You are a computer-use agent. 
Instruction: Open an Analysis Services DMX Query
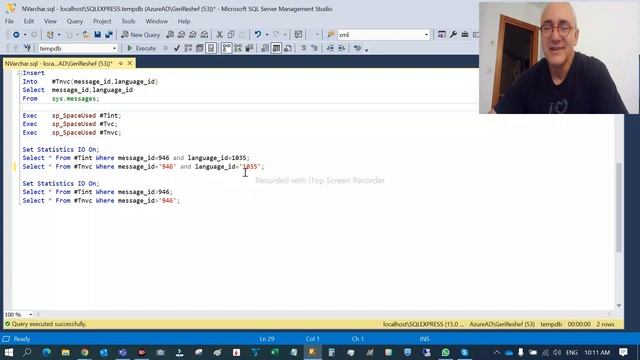click(193, 35)
